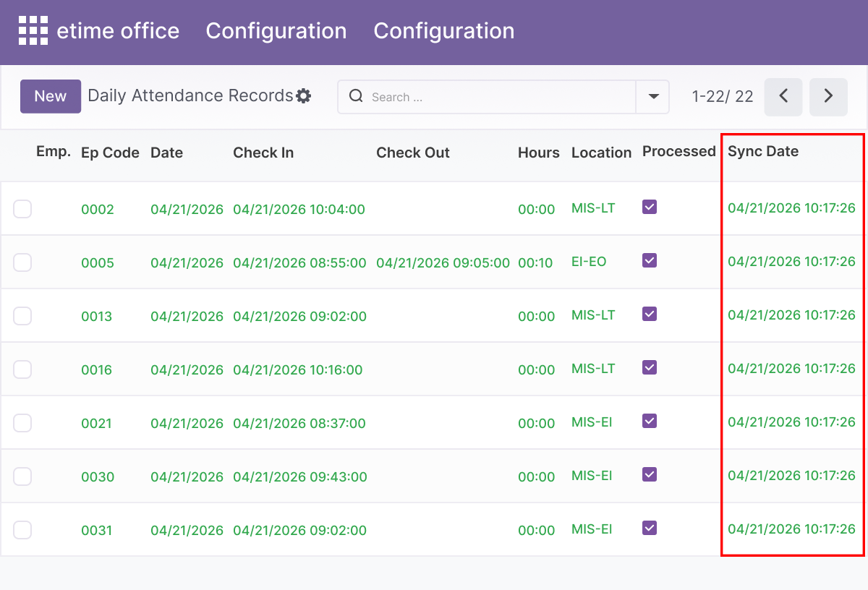
Task: Select row checkbox for Ep Code 0002
Action: click(x=22, y=209)
